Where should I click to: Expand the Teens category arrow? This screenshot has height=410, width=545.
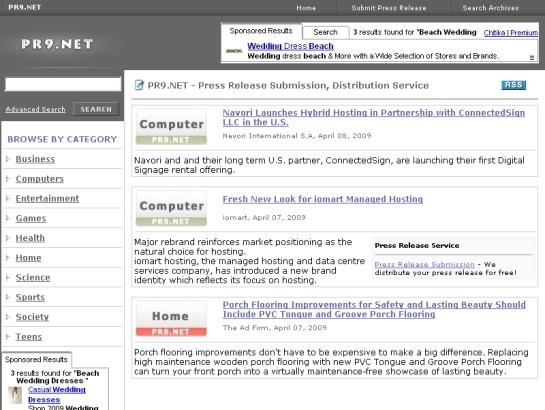click(8, 337)
